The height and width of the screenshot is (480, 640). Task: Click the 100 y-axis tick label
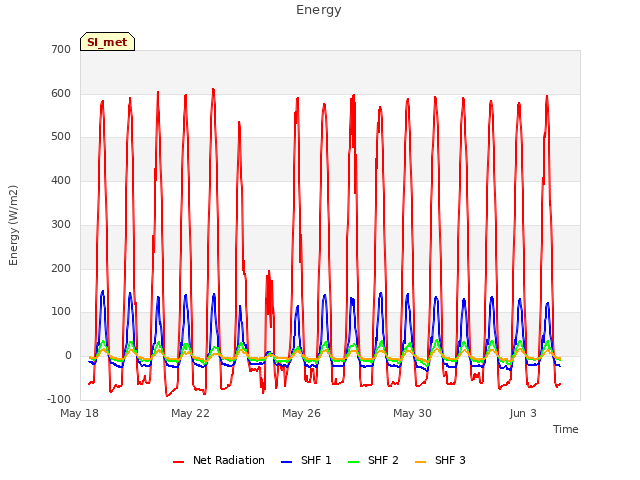pos(61,312)
